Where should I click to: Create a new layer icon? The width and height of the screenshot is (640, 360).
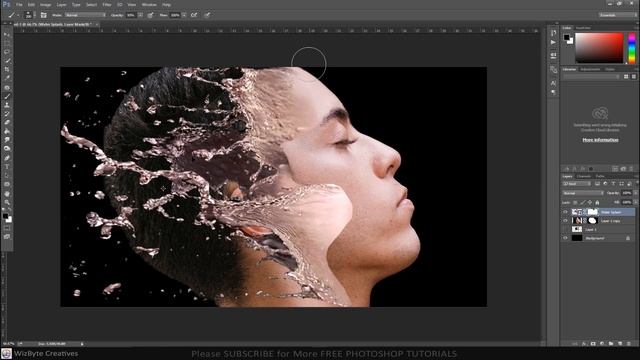click(x=620, y=344)
